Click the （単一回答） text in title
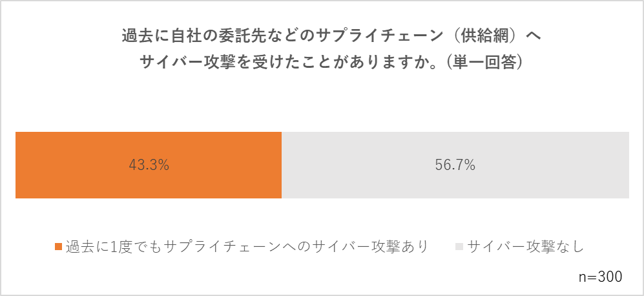Viewport: 644px width, 296px height. click(482, 62)
